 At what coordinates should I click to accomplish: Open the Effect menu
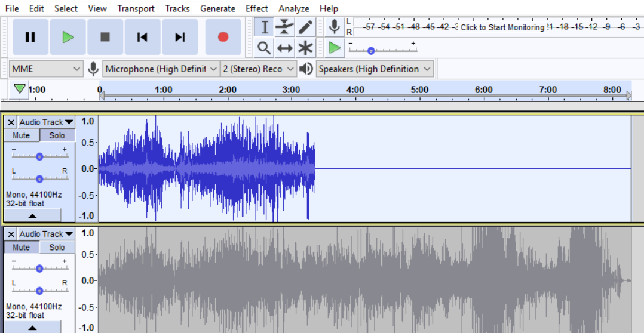click(x=257, y=8)
